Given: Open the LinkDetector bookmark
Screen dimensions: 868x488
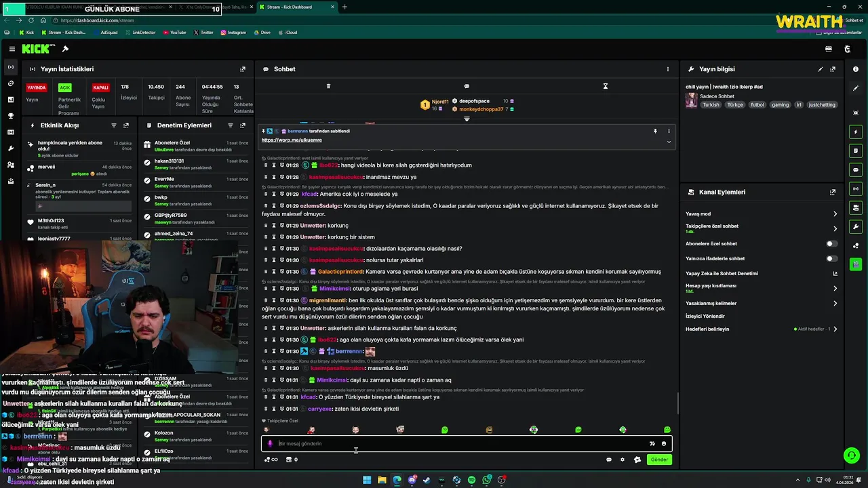Looking at the screenshot, I should pos(140,32).
